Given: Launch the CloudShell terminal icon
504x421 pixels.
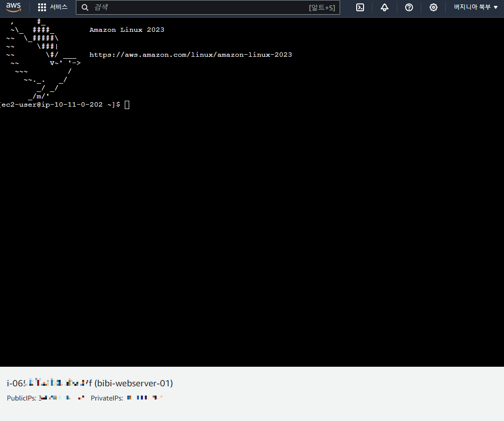Looking at the screenshot, I should click(x=360, y=7).
